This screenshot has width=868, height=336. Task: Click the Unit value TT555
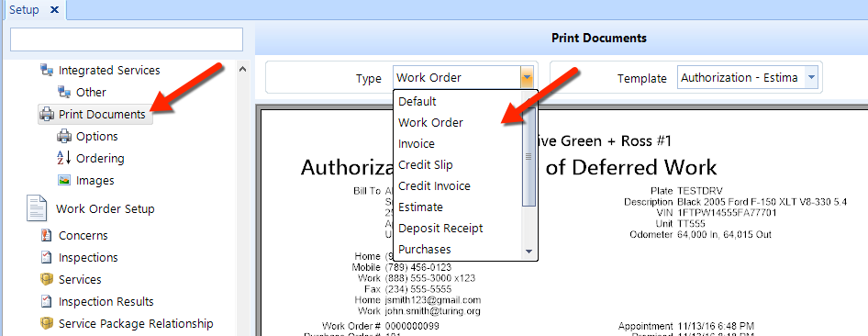[x=693, y=224]
